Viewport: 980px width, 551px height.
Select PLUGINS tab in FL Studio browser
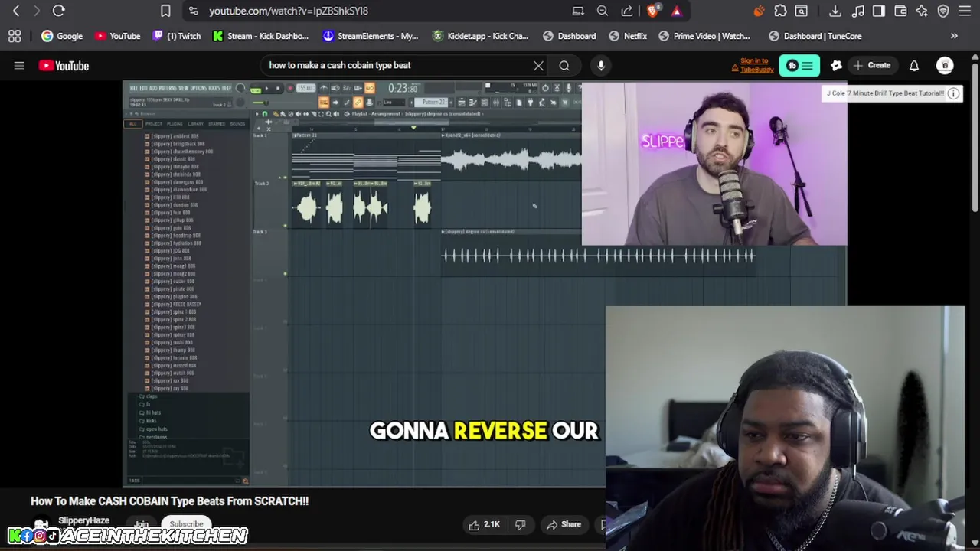coord(175,124)
